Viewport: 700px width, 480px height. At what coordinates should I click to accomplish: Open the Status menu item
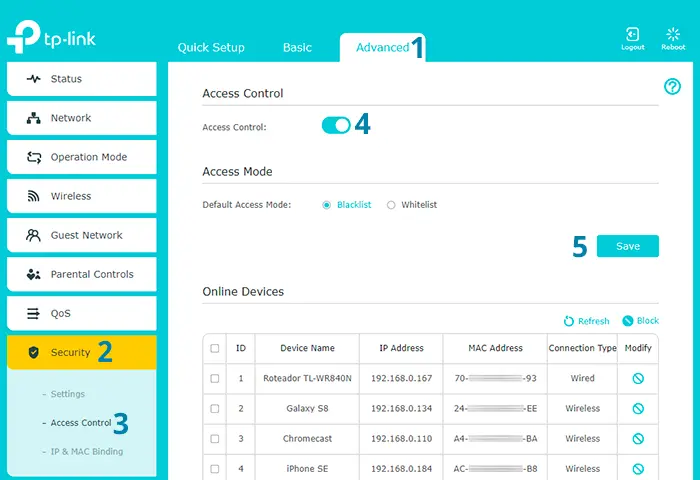coord(82,79)
